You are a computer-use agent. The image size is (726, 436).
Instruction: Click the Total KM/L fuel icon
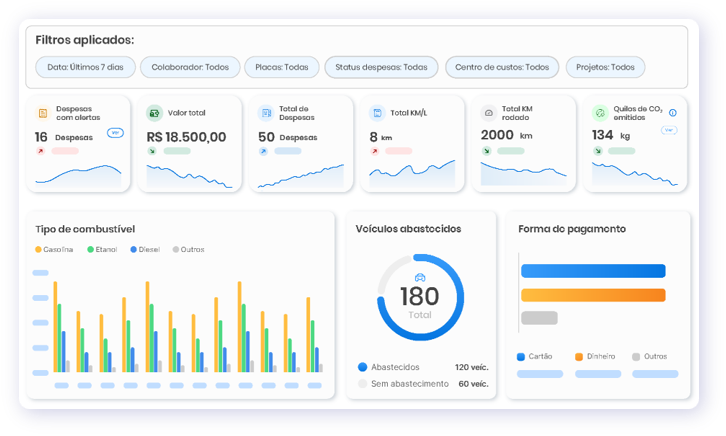[x=377, y=113]
